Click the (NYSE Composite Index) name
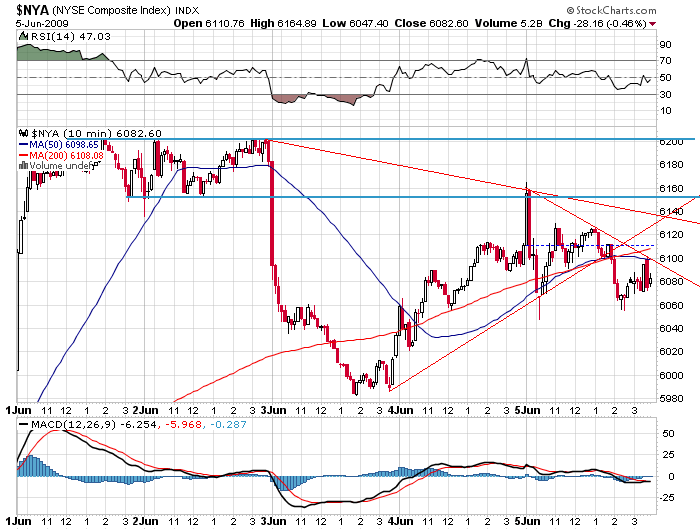The height and width of the screenshot is (530, 700). coord(111,10)
